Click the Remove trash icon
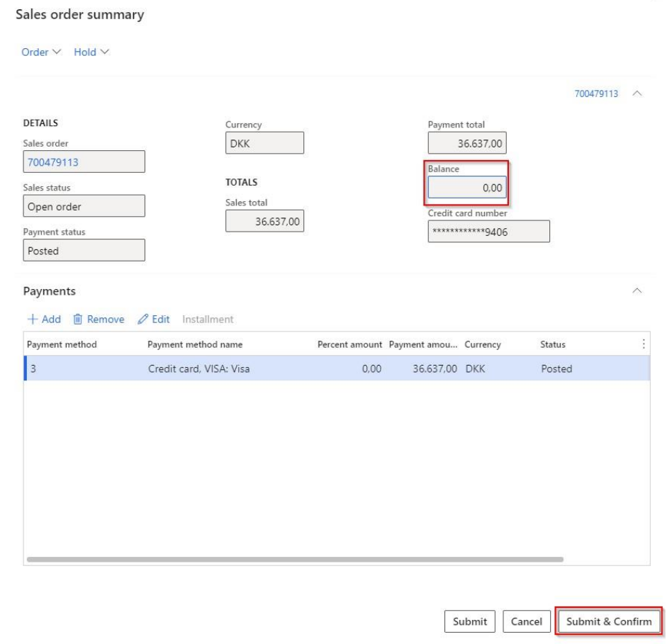The height and width of the screenshot is (644, 672). coord(79,320)
